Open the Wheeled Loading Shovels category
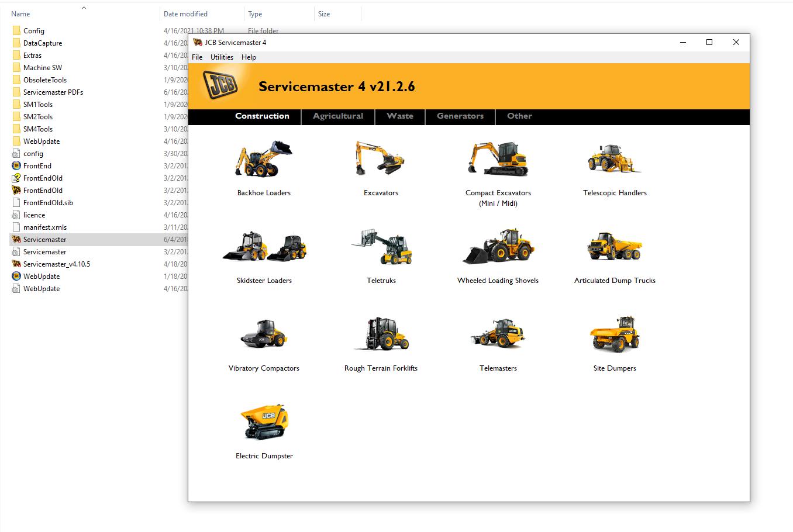This screenshot has width=793, height=532. (x=498, y=246)
